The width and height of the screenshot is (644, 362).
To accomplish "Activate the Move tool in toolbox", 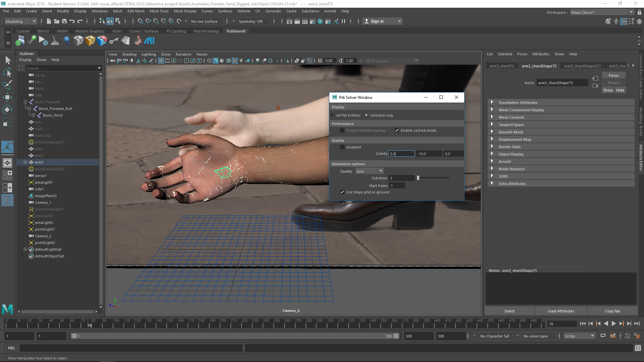I will pyautogui.click(x=7, y=97).
